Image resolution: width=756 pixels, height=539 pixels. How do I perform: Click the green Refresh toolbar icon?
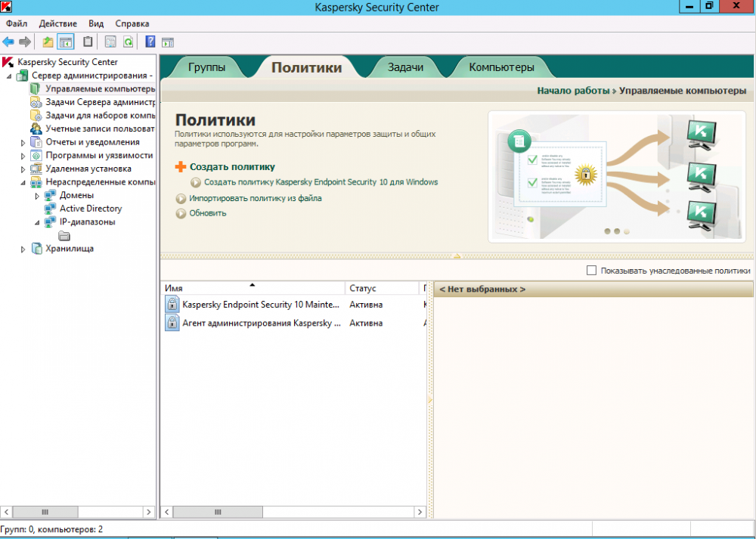tap(128, 42)
